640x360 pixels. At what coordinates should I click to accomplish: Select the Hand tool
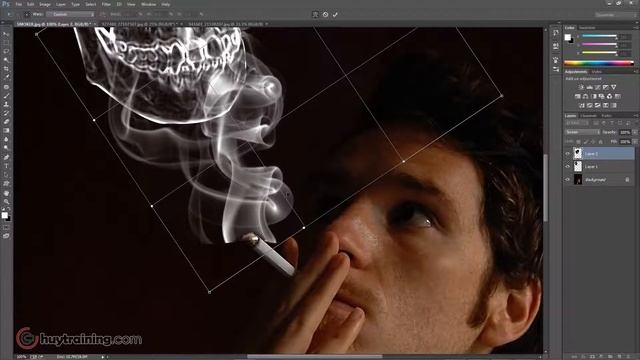tap(6, 193)
